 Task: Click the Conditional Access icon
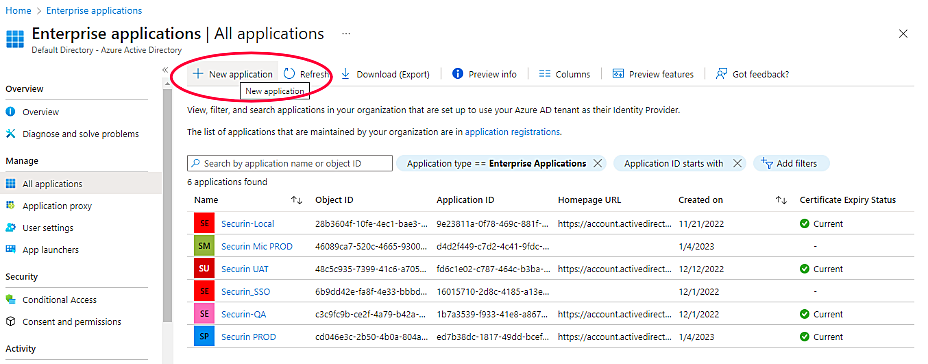pos(10,299)
